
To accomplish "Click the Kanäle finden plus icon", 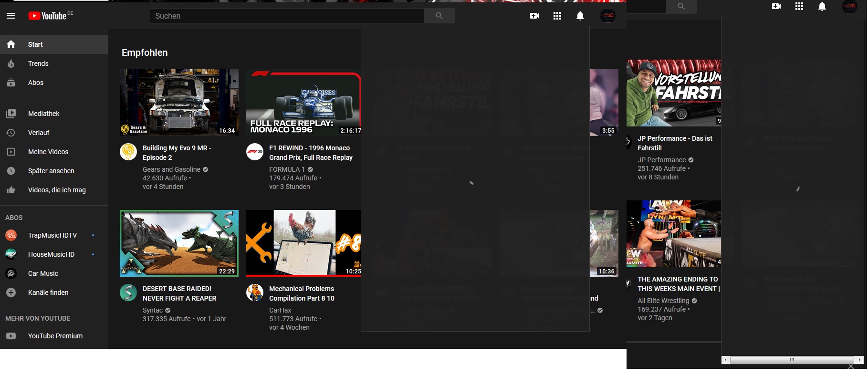I will coord(11,292).
